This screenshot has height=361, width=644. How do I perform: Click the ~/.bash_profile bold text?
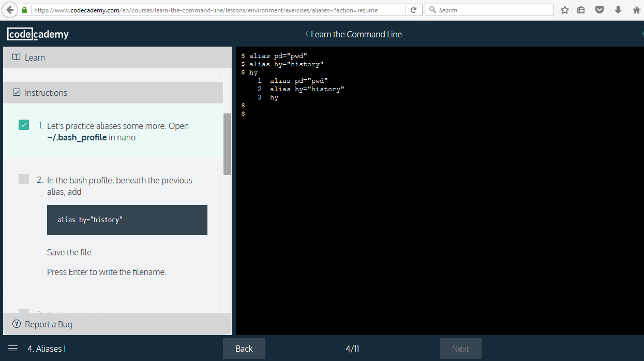(x=77, y=138)
